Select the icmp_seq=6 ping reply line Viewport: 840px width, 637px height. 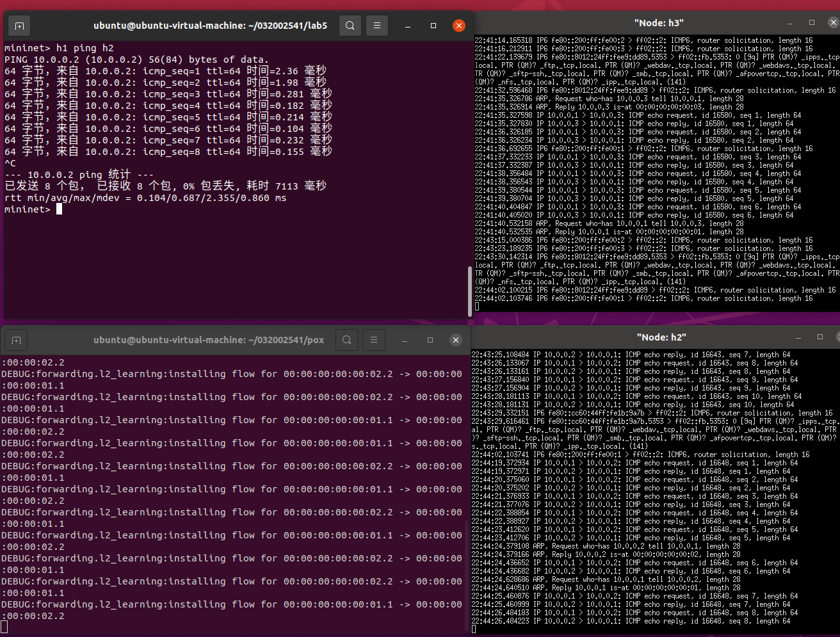[168, 129]
